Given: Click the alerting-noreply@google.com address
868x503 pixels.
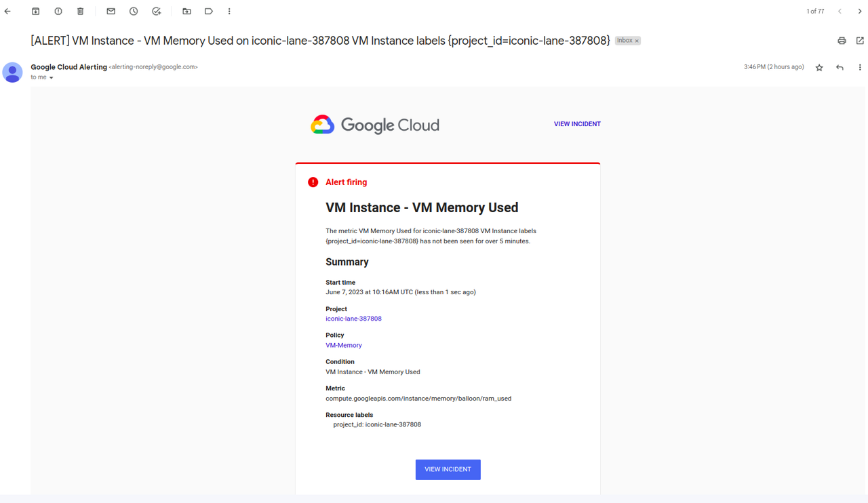Looking at the screenshot, I should click(x=153, y=67).
